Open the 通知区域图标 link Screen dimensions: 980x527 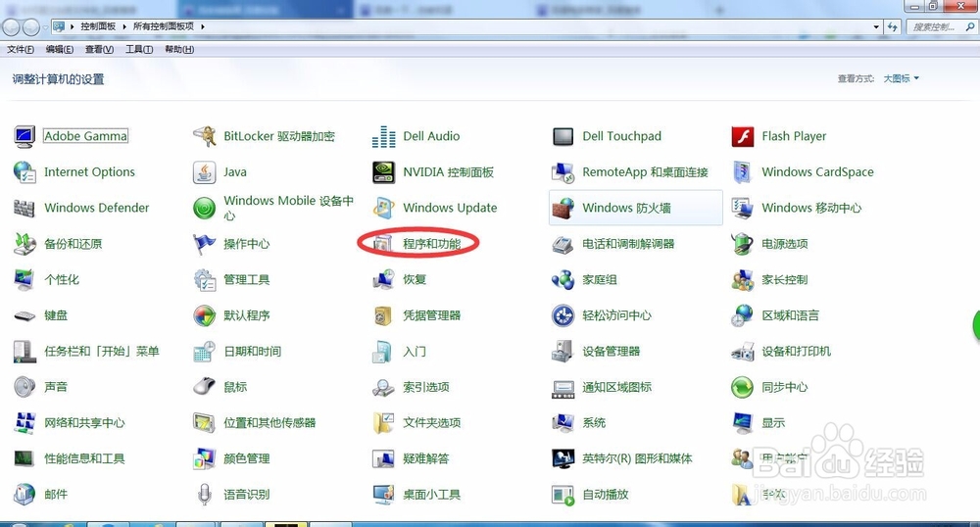[616, 387]
